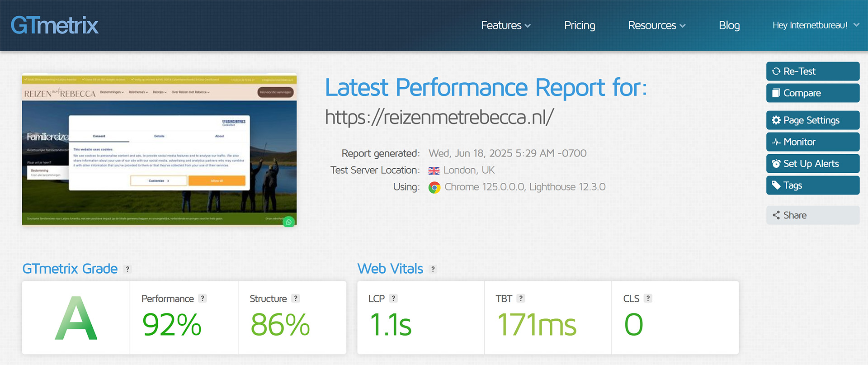Viewport: 868px width, 365px height.
Task: Click the Performance help question mark
Action: tap(203, 299)
